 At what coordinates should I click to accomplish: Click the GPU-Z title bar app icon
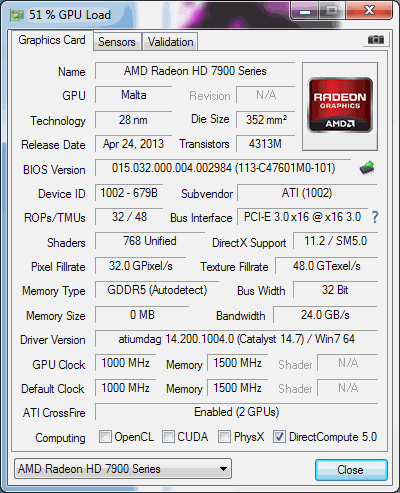click(x=17, y=15)
